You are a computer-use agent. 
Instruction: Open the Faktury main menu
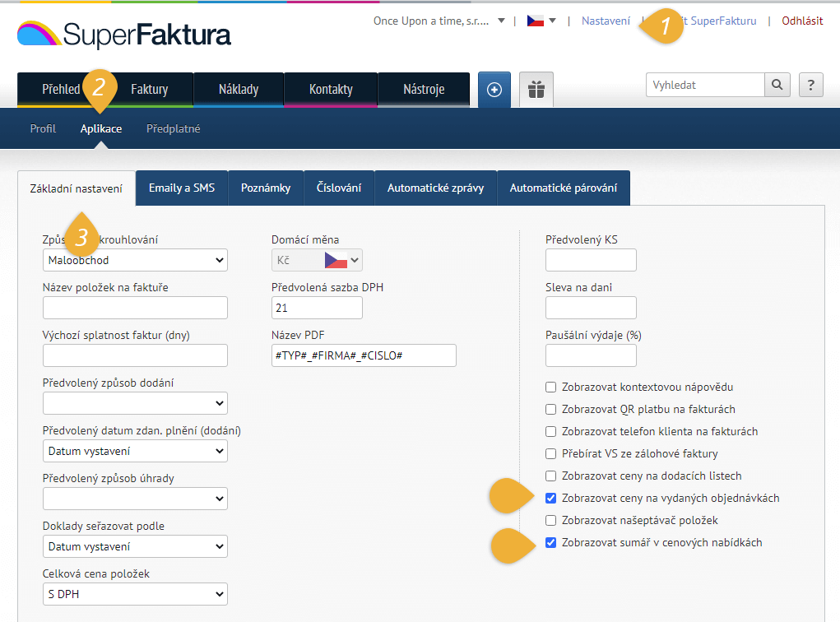click(150, 90)
